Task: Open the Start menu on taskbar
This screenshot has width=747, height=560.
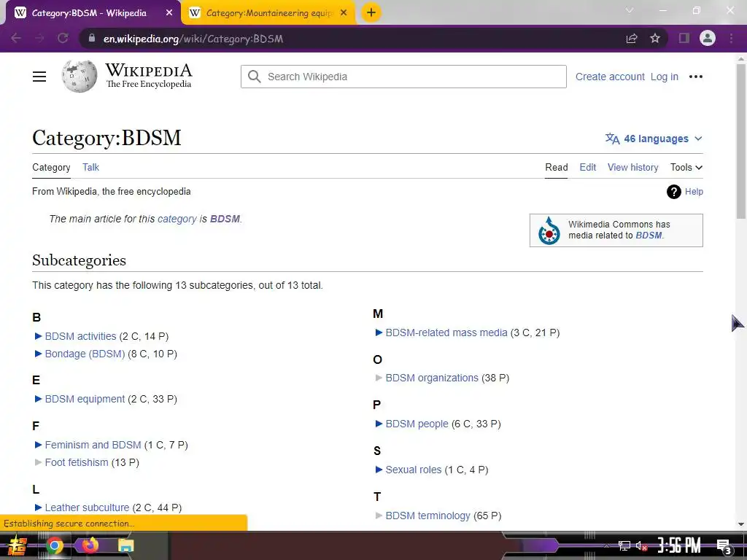Action: click(x=18, y=545)
